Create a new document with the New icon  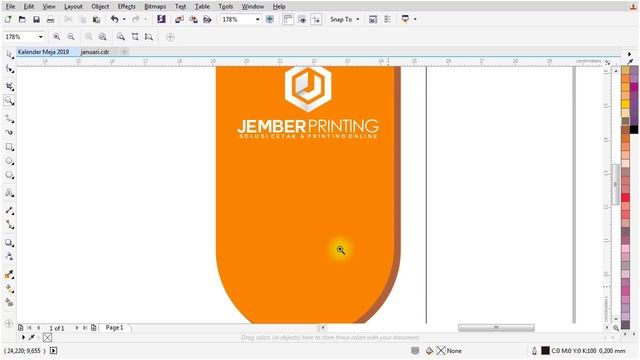[x=8, y=19]
